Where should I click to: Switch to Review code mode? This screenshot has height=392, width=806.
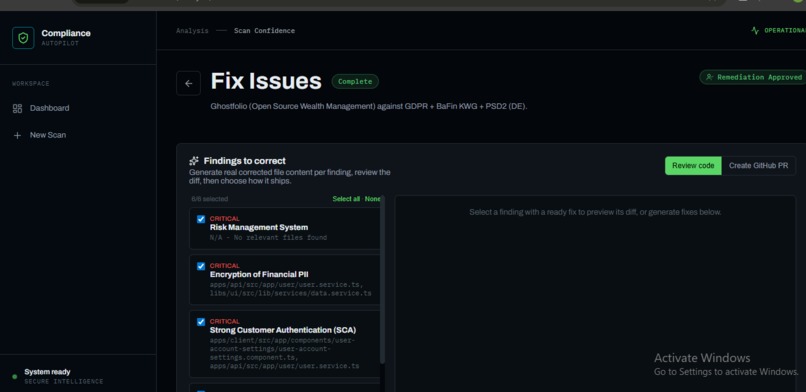click(x=693, y=166)
